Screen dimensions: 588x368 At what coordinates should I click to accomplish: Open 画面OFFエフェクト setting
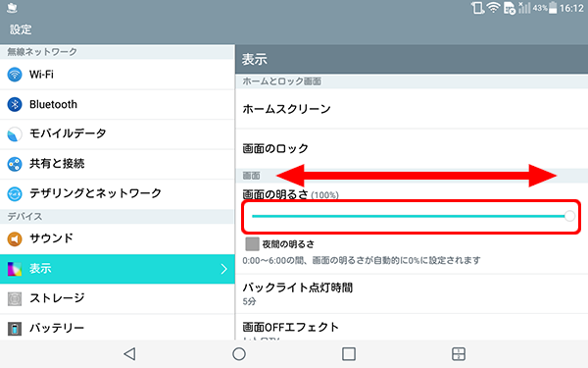(x=412, y=328)
